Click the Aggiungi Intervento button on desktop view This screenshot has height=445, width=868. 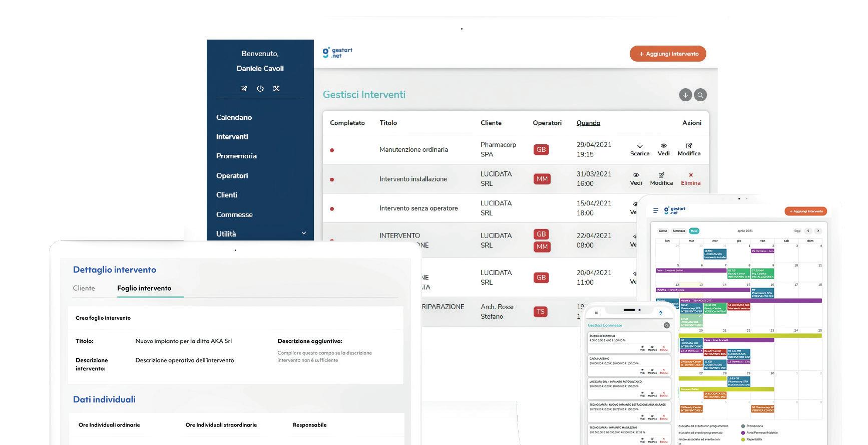668,54
